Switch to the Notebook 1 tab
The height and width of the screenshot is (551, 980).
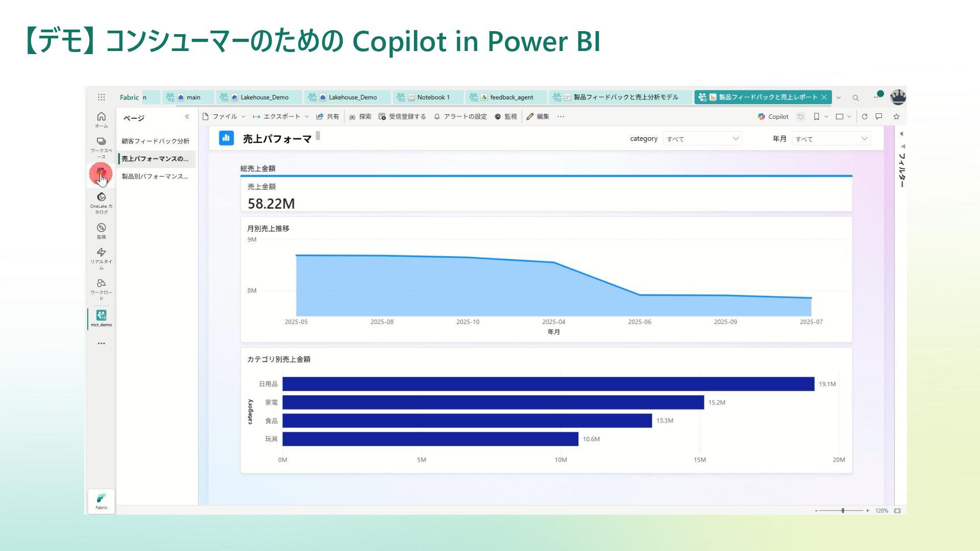[429, 97]
